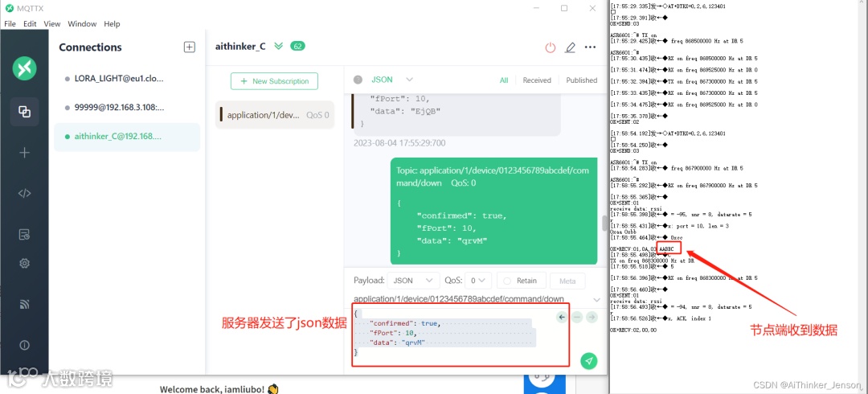868x394 pixels.
Task: Click the message list vertical scrollbar
Action: (x=604, y=224)
